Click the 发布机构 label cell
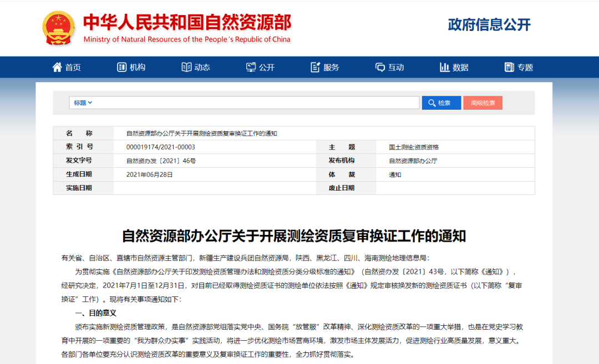 point(346,161)
